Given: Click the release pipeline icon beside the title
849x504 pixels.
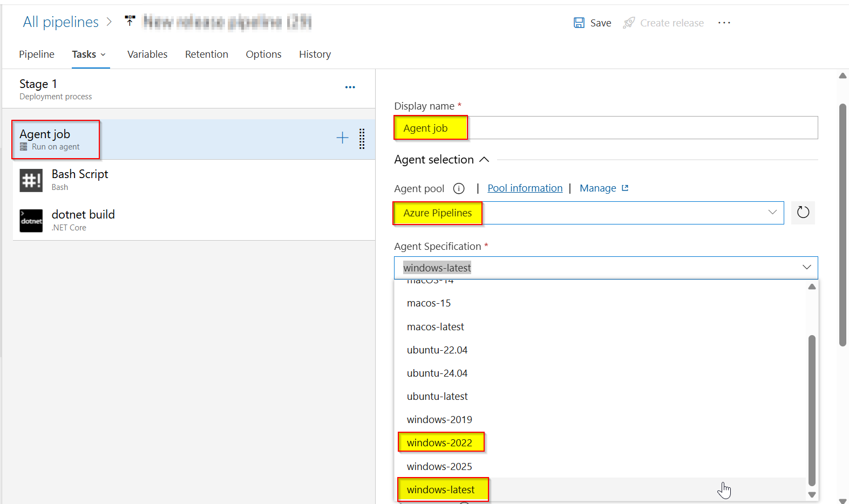Looking at the screenshot, I should [x=130, y=21].
